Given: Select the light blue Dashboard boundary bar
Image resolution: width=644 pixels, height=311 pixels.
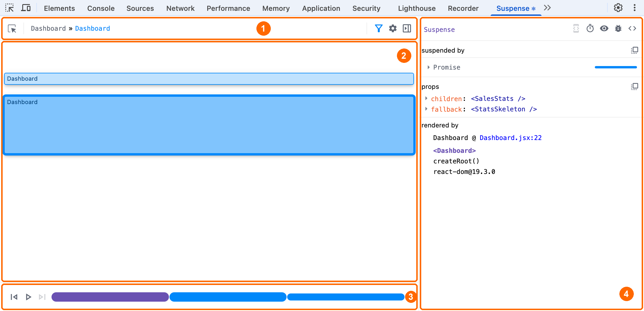Looking at the screenshot, I should (209, 79).
